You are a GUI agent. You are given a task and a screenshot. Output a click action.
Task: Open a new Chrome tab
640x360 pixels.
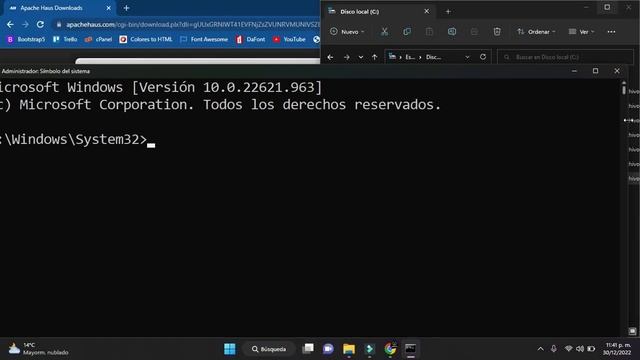click(x=126, y=8)
